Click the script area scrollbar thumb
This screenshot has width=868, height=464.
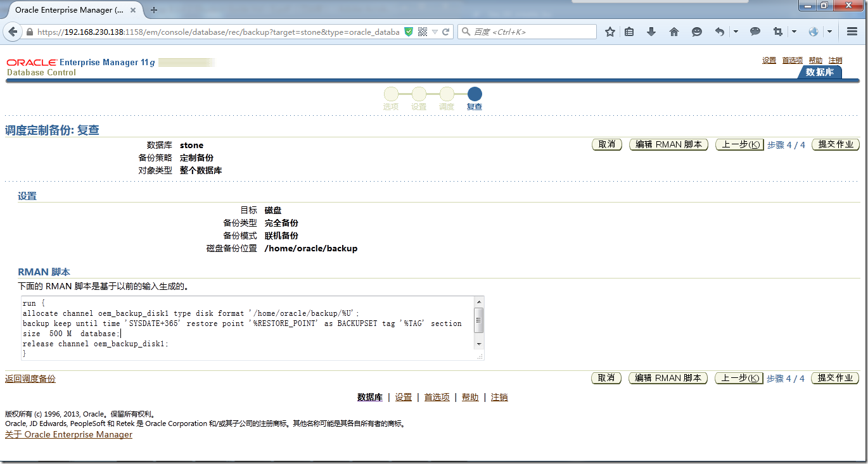(x=479, y=320)
